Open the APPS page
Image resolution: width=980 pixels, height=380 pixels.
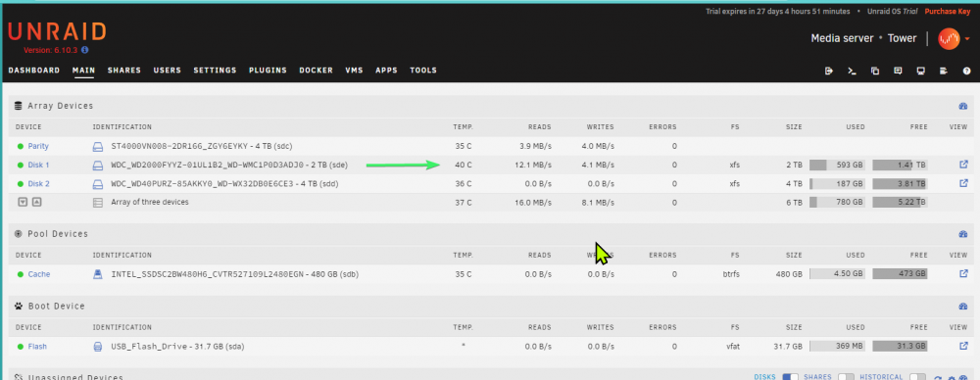(x=386, y=71)
